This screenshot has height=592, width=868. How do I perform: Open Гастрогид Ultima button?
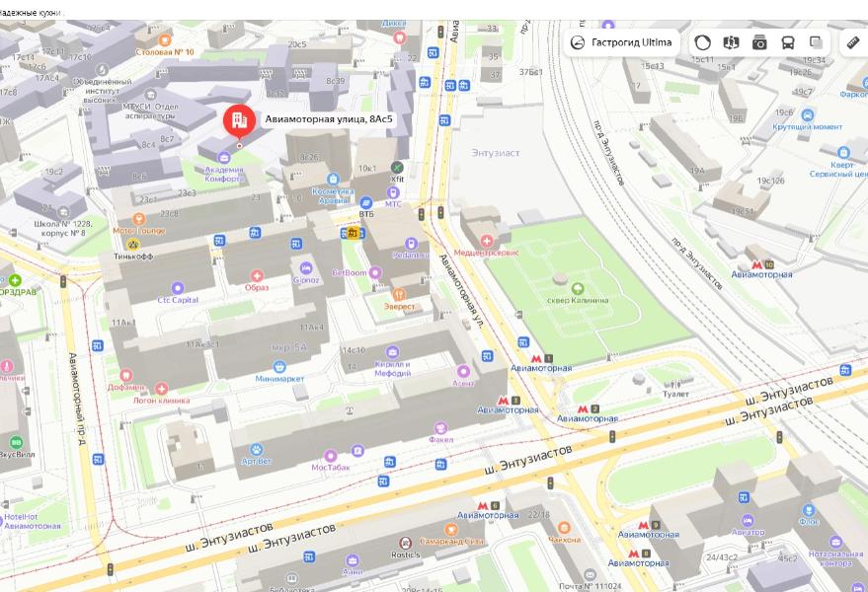(621, 42)
